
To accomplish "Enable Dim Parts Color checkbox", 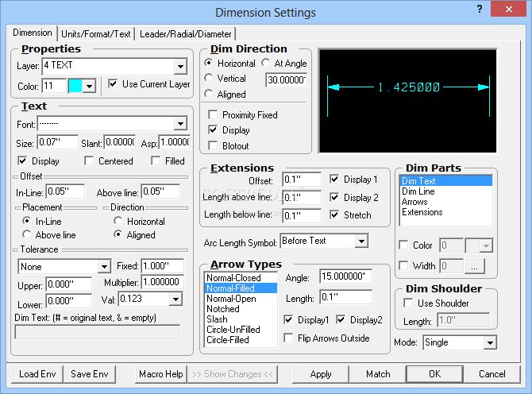I will point(403,245).
